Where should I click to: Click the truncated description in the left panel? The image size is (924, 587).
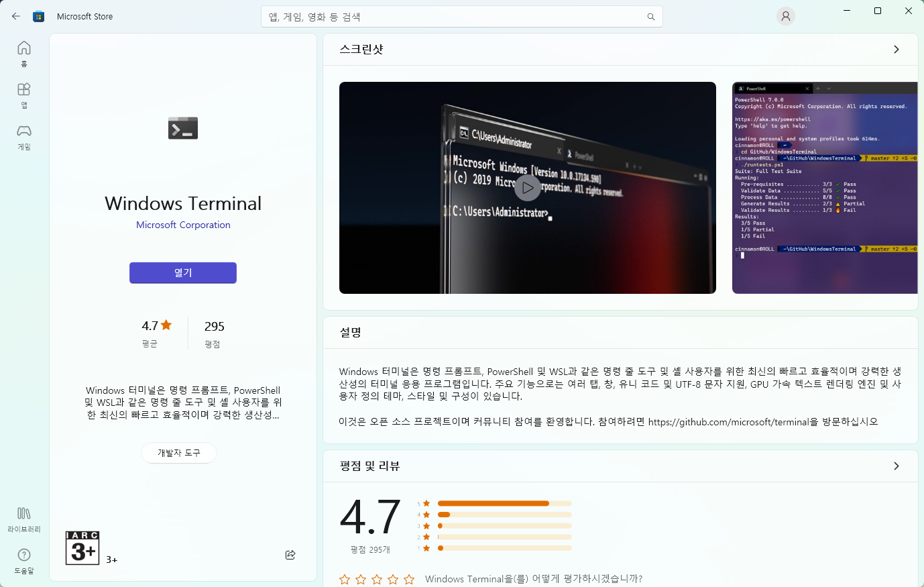pyautogui.click(x=183, y=403)
